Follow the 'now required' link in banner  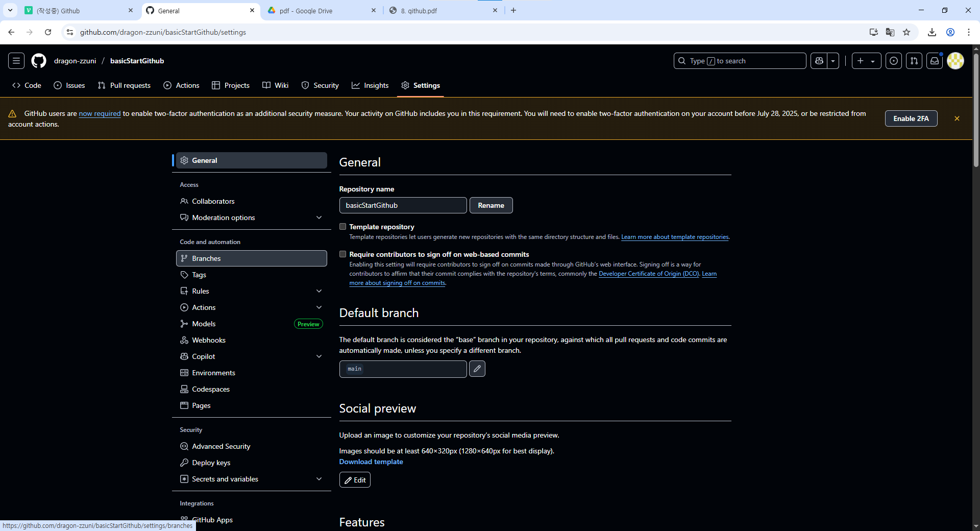(x=100, y=114)
